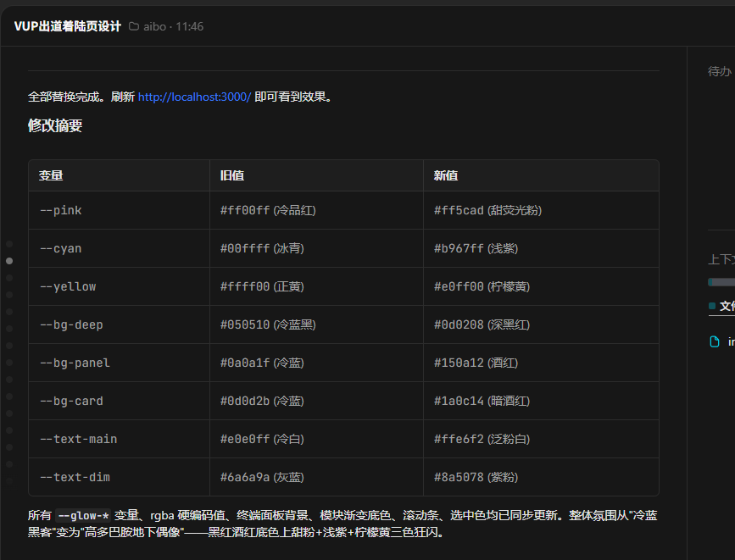Viewport: 735px width, 560px height.
Task: Click the 新值 column header
Action: 445,175
